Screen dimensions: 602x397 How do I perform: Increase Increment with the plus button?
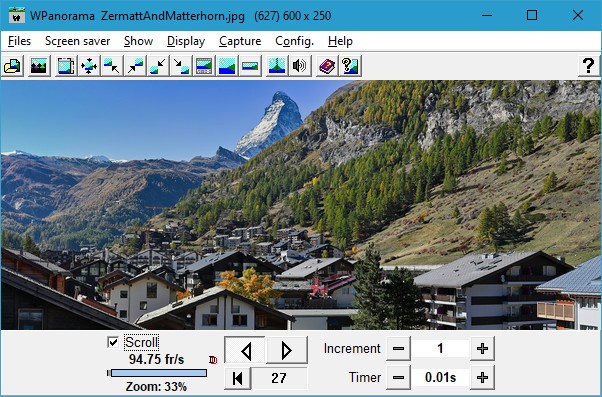482,349
